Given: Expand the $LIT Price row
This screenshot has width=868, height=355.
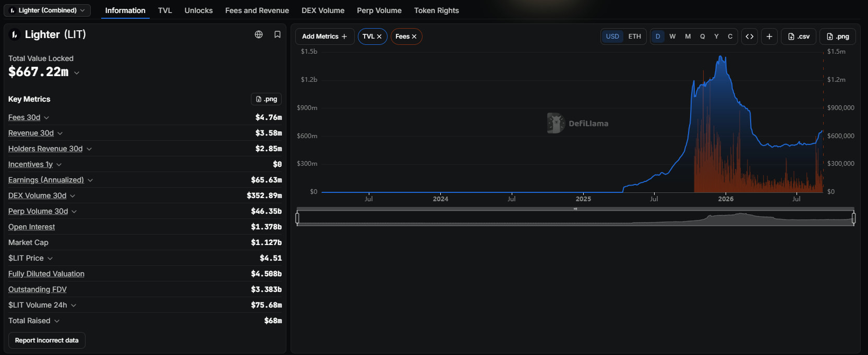Looking at the screenshot, I should click(50, 259).
